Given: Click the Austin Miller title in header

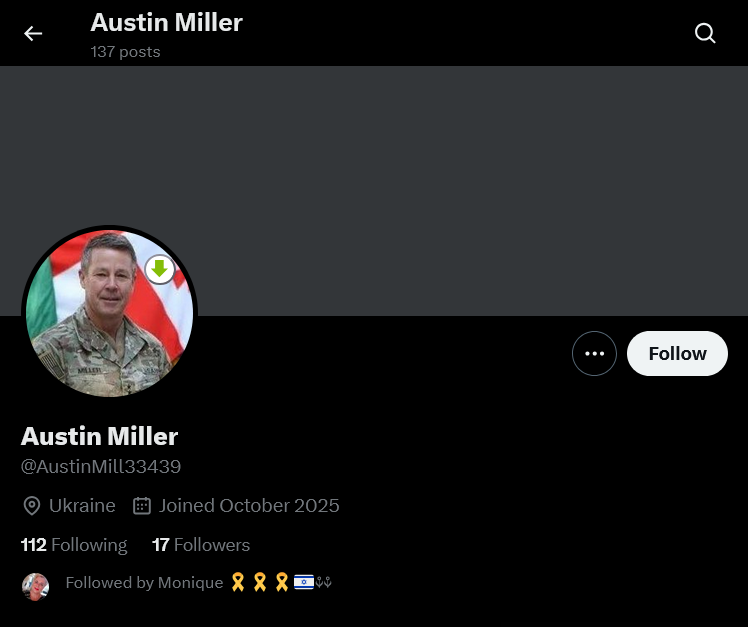Looking at the screenshot, I should click(x=166, y=22).
